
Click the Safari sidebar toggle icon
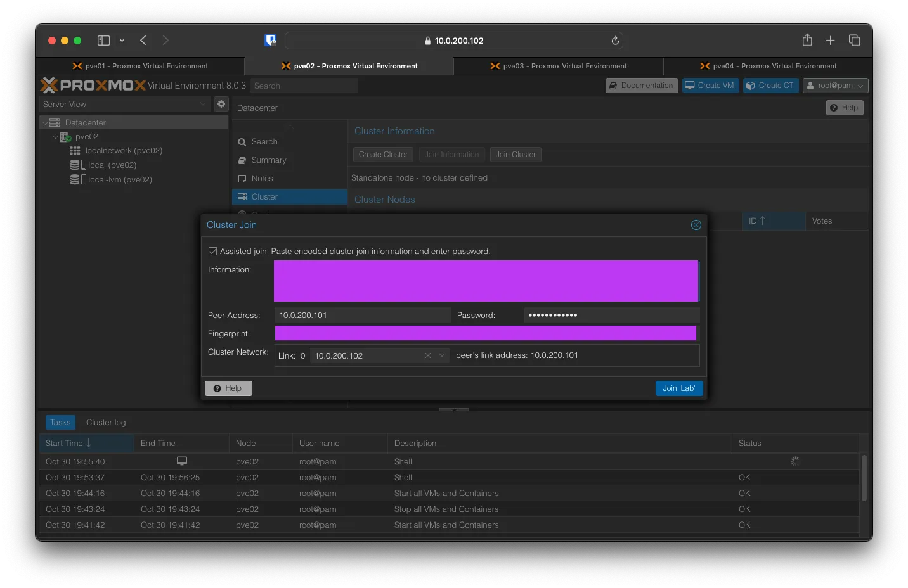click(x=103, y=41)
